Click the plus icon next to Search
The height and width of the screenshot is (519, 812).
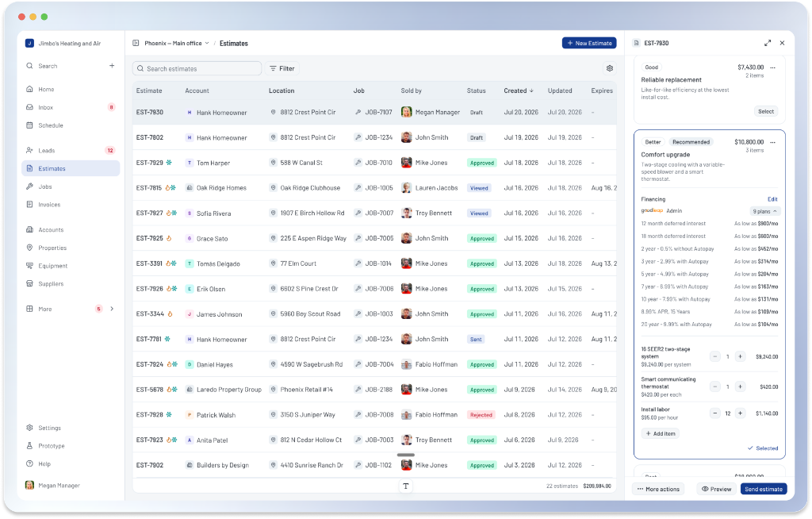(112, 66)
